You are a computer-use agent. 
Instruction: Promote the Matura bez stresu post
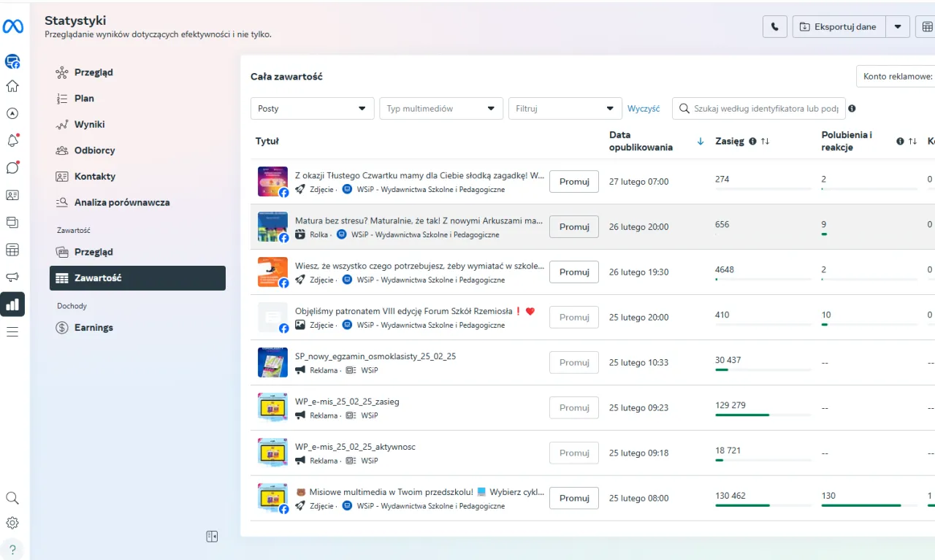tap(573, 227)
